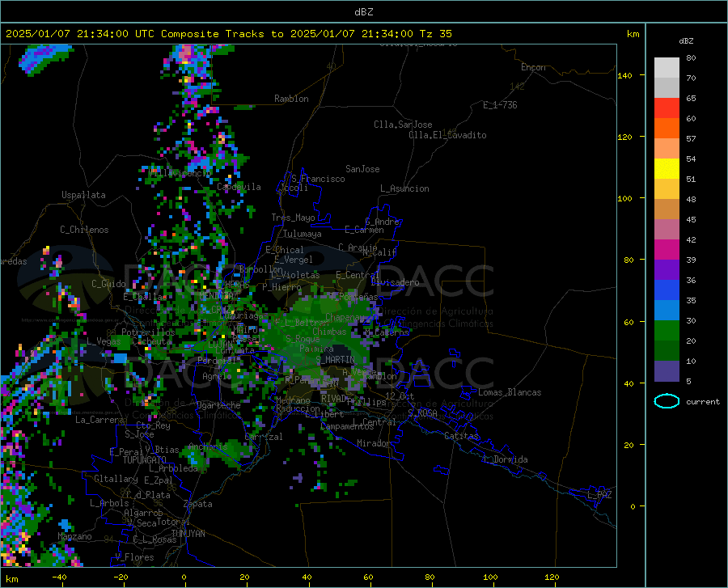Click the 'E_1-736' map label
Image resolution: width=728 pixels, height=588 pixels.
[x=500, y=105]
